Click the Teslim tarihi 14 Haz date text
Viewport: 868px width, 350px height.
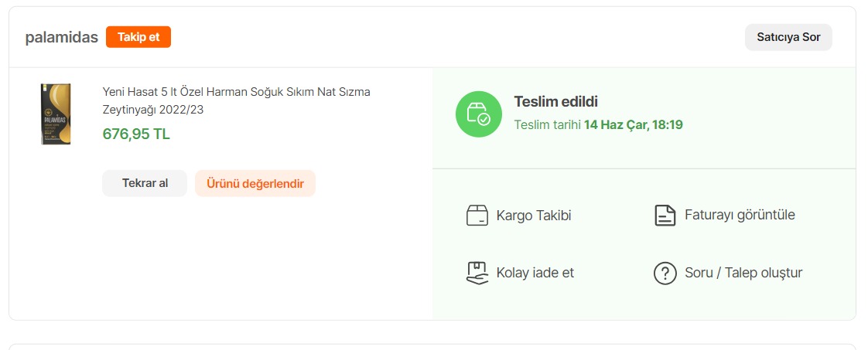[598, 124]
